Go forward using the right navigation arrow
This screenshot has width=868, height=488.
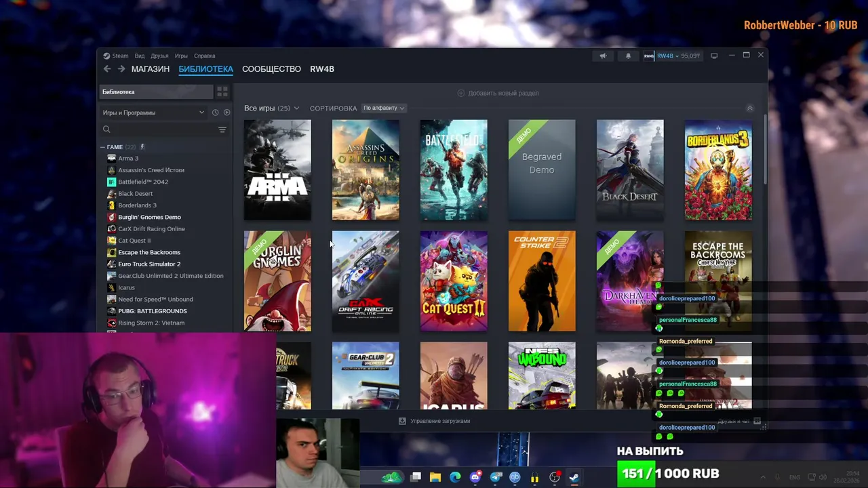(121, 69)
